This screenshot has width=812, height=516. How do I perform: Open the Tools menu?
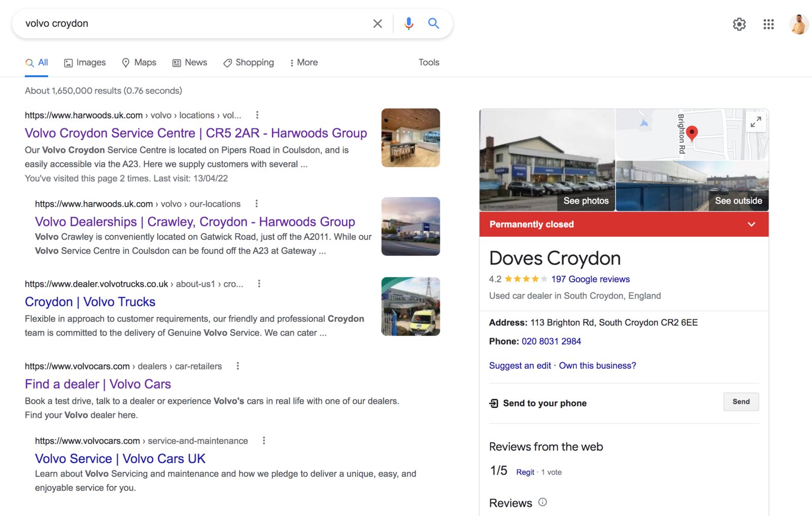click(x=429, y=62)
